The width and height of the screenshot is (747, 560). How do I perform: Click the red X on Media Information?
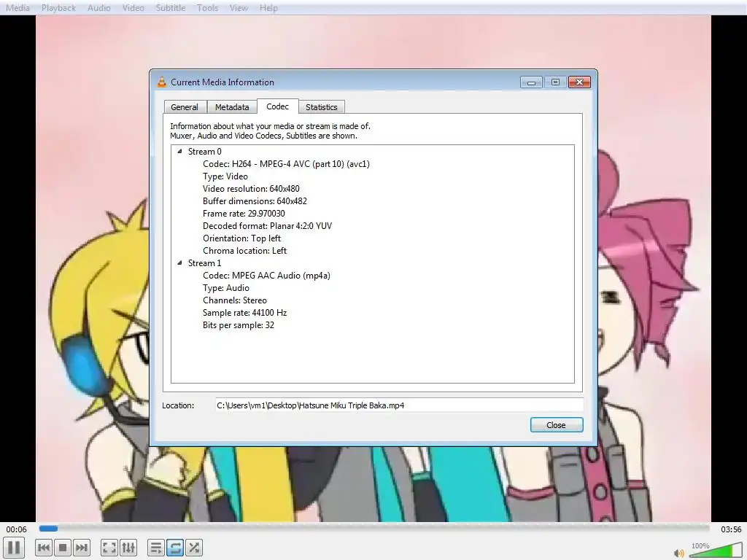click(579, 82)
